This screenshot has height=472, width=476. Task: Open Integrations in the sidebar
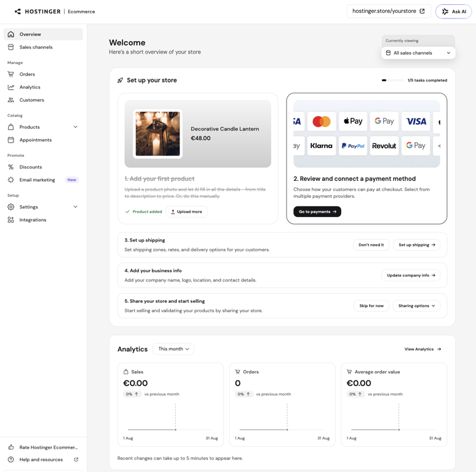click(43, 220)
